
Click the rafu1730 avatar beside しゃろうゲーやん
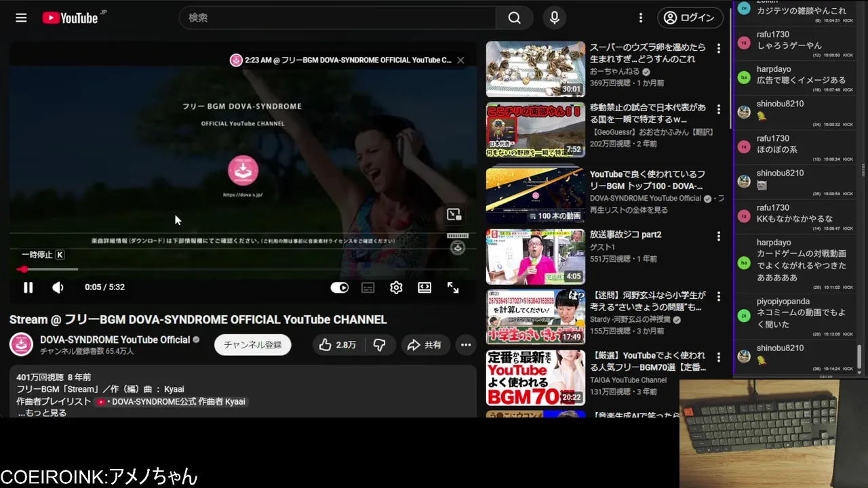(x=744, y=43)
